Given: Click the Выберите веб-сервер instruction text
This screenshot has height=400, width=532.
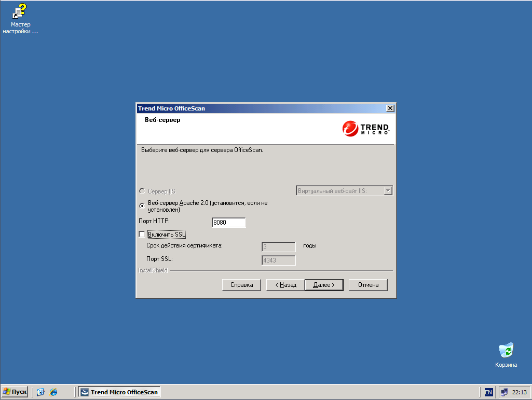Looking at the screenshot, I should coord(202,149).
